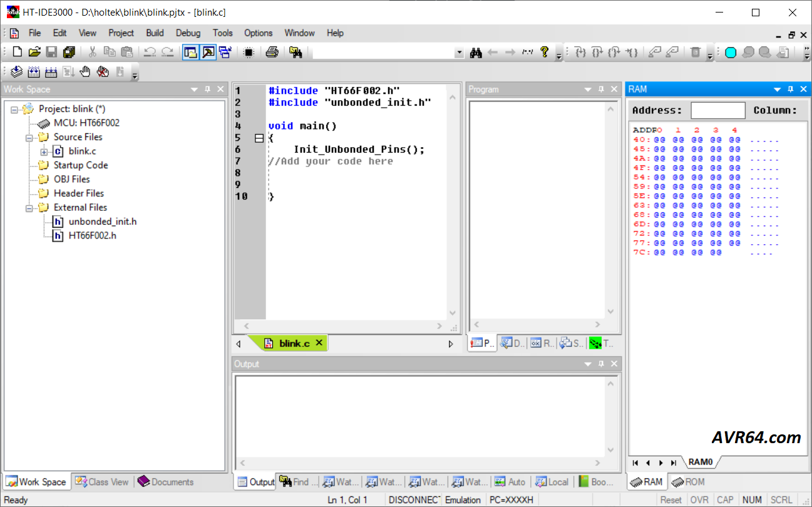Viewport: 812px width, 507px height.
Task: Click the Save All disks icon
Action: tap(69, 52)
